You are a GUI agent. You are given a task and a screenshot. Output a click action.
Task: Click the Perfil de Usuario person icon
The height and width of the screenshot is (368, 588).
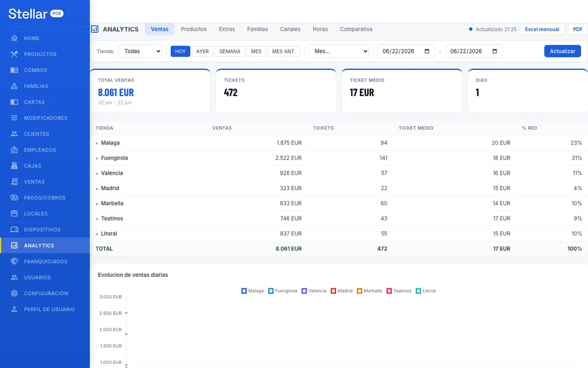[14, 309]
